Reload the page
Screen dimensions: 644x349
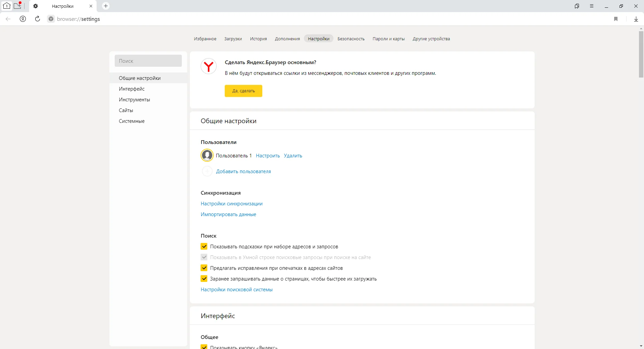point(38,19)
